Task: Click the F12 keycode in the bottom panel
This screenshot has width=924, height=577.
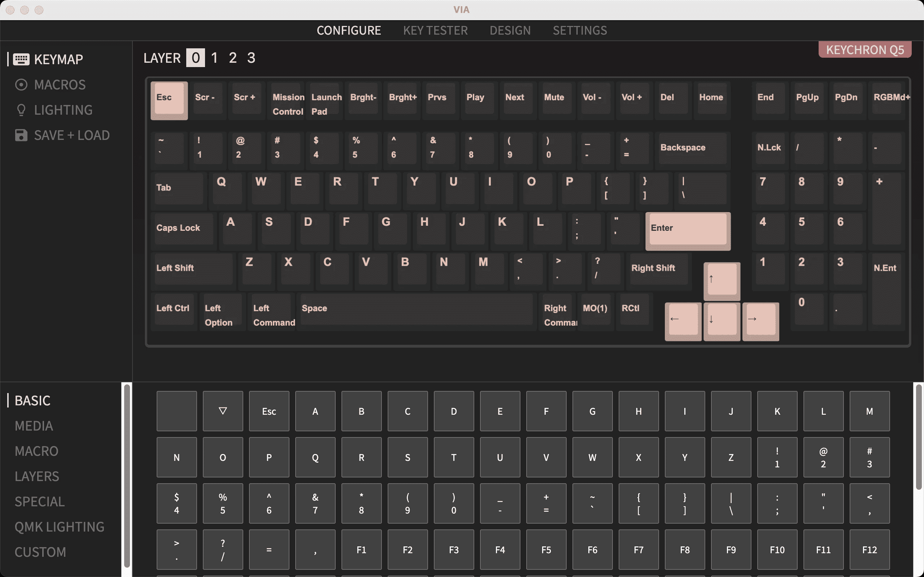Action: [869, 549]
